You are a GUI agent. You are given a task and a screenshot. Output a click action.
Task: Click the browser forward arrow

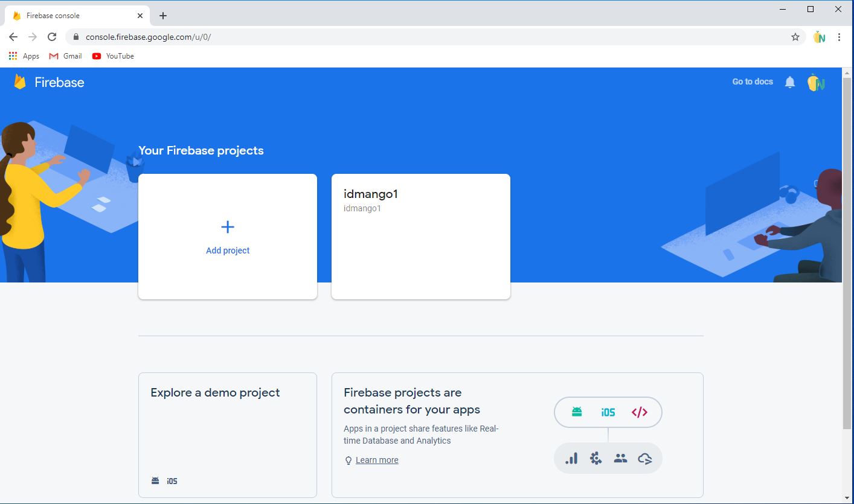pyautogui.click(x=33, y=37)
